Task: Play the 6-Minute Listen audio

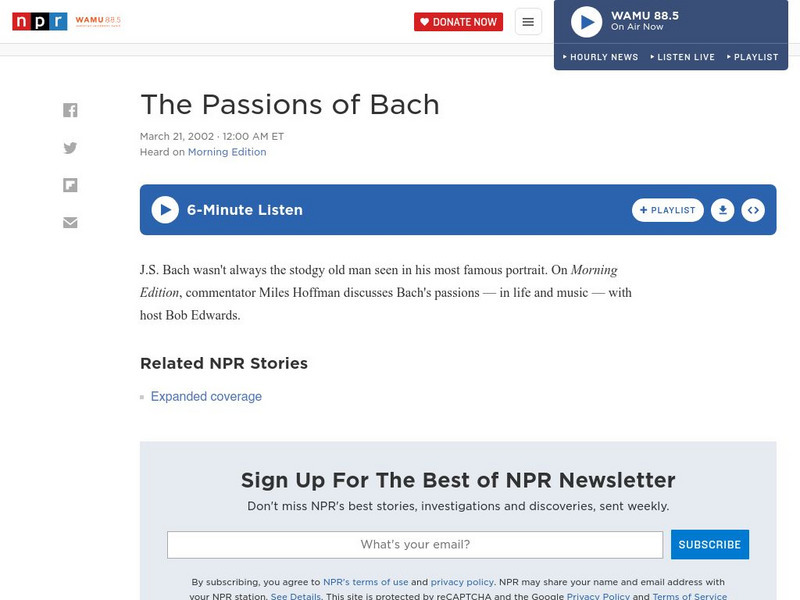Action: 161,210
